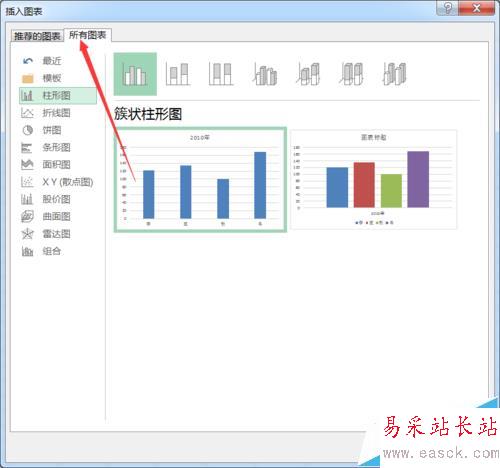Open the 模板 category label
The width and height of the screenshot is (500, 468).
[52, 78]
